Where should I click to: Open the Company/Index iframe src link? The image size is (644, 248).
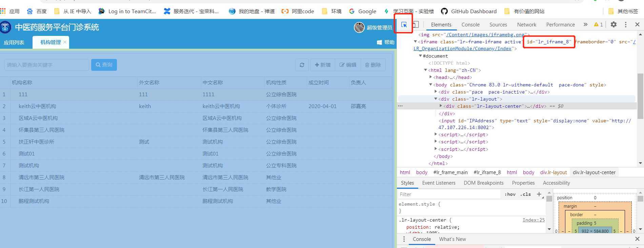click(x=462, y=48)
